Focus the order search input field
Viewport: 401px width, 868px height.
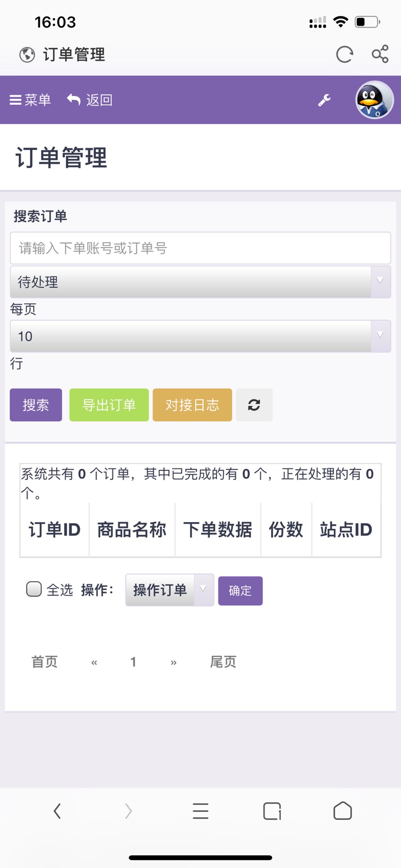[200, 248]
